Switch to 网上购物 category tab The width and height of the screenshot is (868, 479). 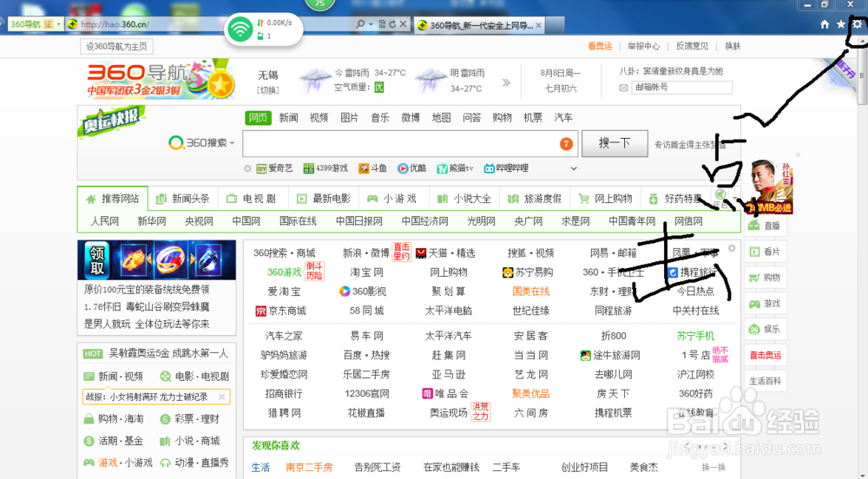605,199
